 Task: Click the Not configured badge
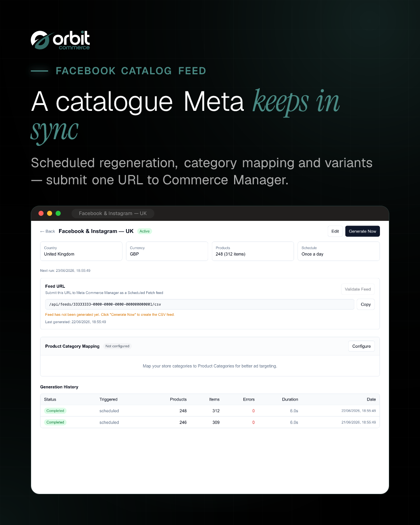(117, 346)
